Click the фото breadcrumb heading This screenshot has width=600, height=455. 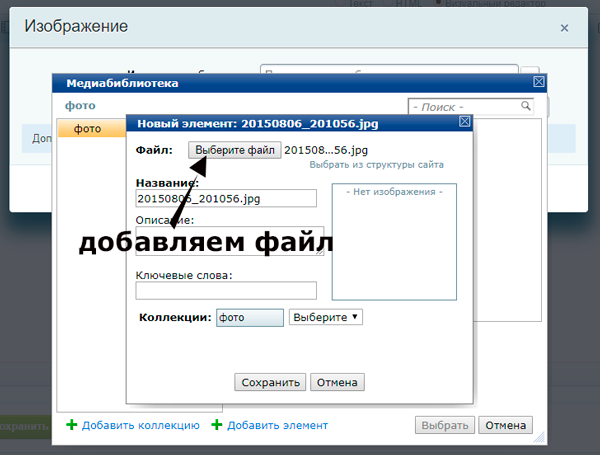80,105
